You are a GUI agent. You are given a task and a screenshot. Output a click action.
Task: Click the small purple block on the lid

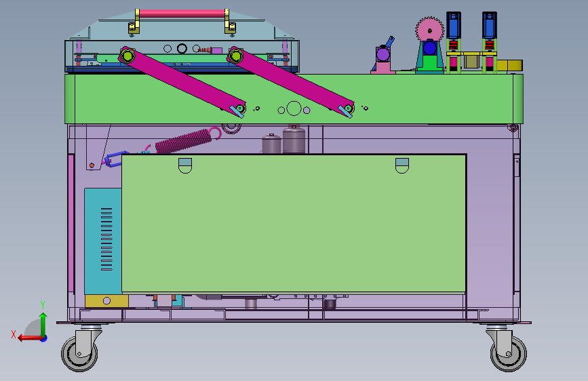(217, 51)
